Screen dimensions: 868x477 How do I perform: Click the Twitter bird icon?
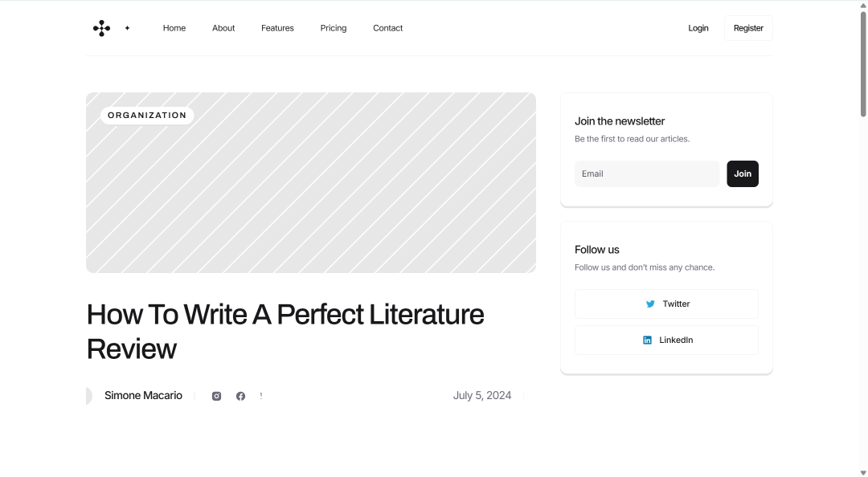coord(650,304)
